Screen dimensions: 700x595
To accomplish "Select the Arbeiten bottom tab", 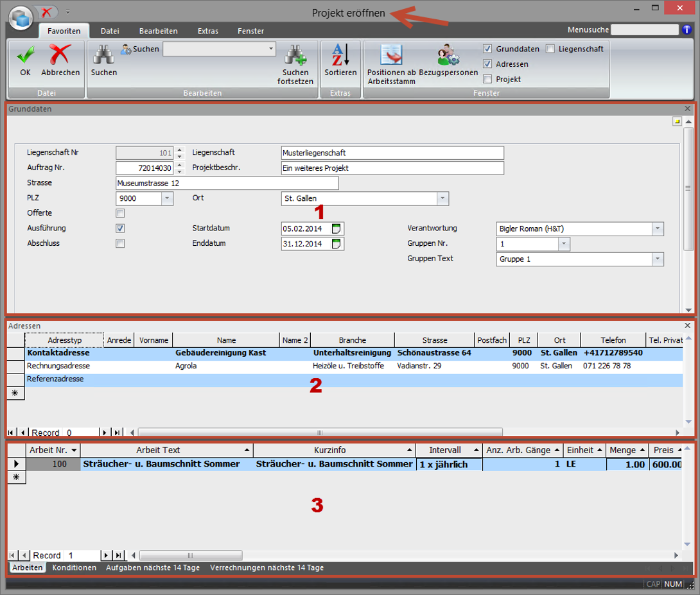I will pos(27,568).
